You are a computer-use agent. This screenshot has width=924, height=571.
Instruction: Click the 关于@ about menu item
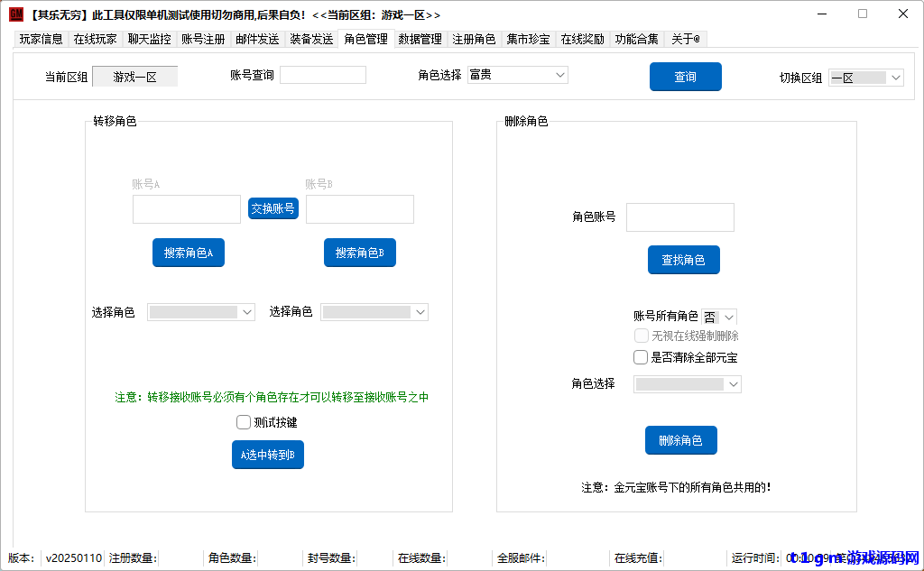tap(686, 39)
